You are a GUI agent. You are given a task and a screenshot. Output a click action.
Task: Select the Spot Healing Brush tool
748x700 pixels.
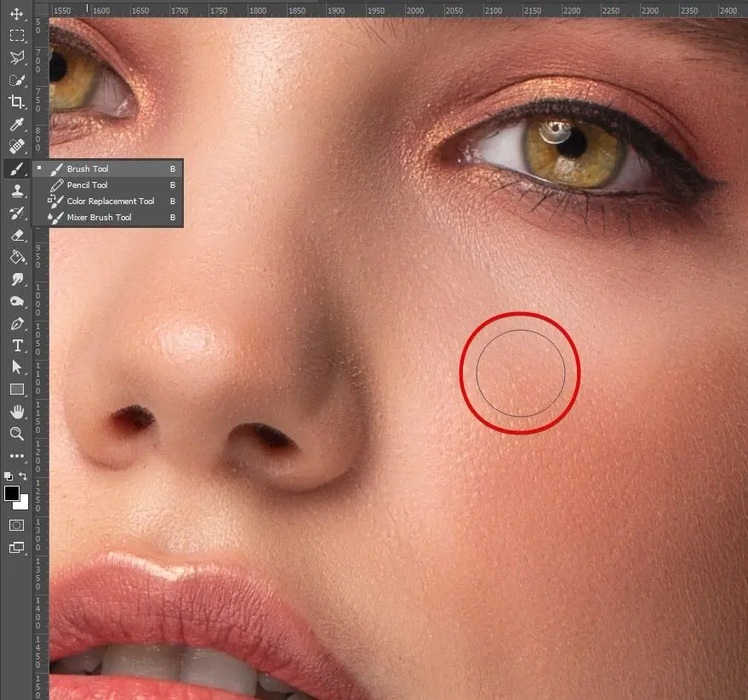pos(16,146)
